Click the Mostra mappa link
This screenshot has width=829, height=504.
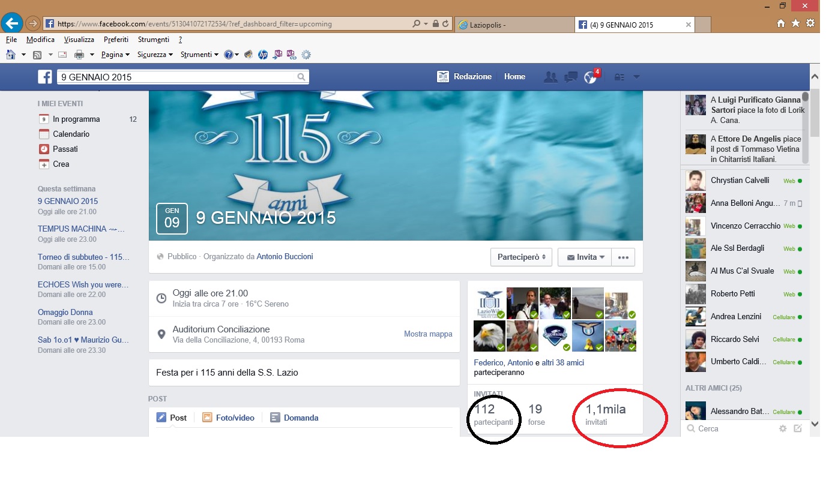tap(428, 334)
